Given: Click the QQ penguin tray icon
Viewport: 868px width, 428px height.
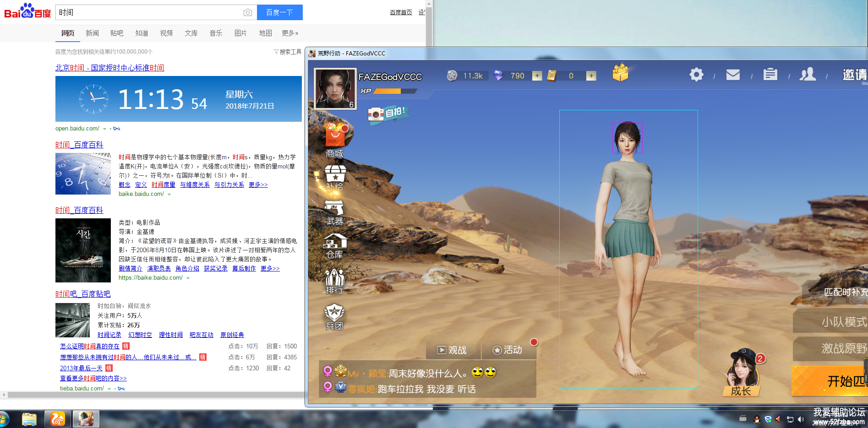Looking at the screenshot, I should coord(757,419).
